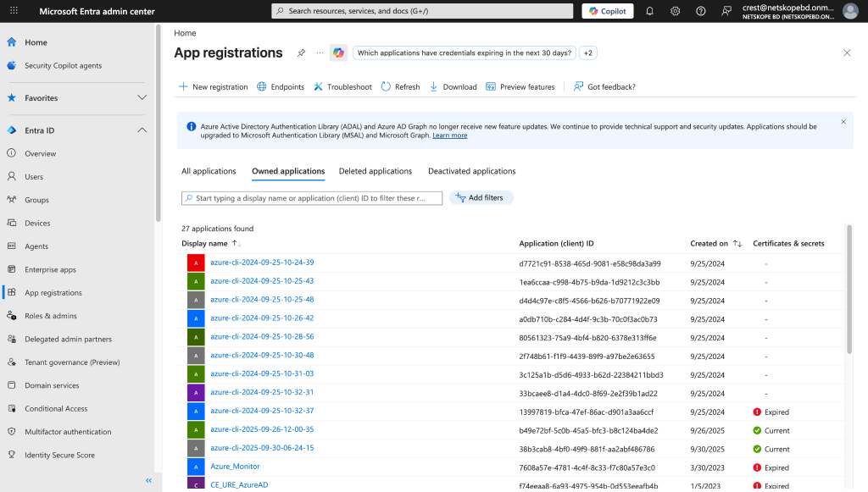Screen dimensions: 868x492
Task: Open Enterprise apps in the sidebar
Action: 50,270
